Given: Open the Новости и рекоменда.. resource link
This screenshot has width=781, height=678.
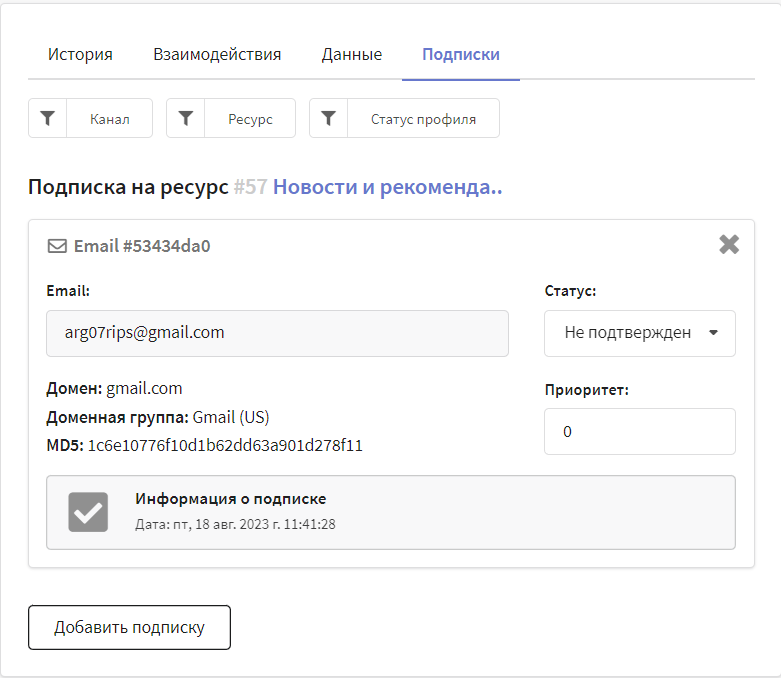Looking at the screenshot, I should pos(388,187).
